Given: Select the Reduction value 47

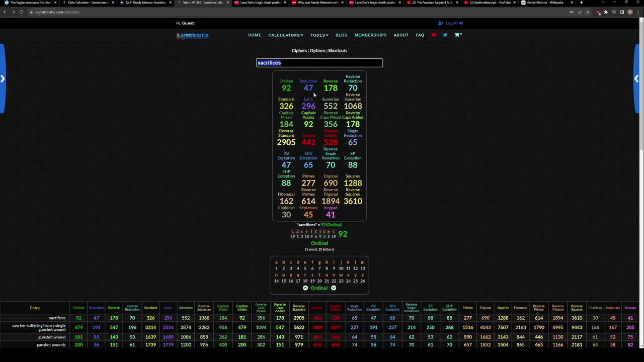Looking at the screenshot, I should (308, 88).
